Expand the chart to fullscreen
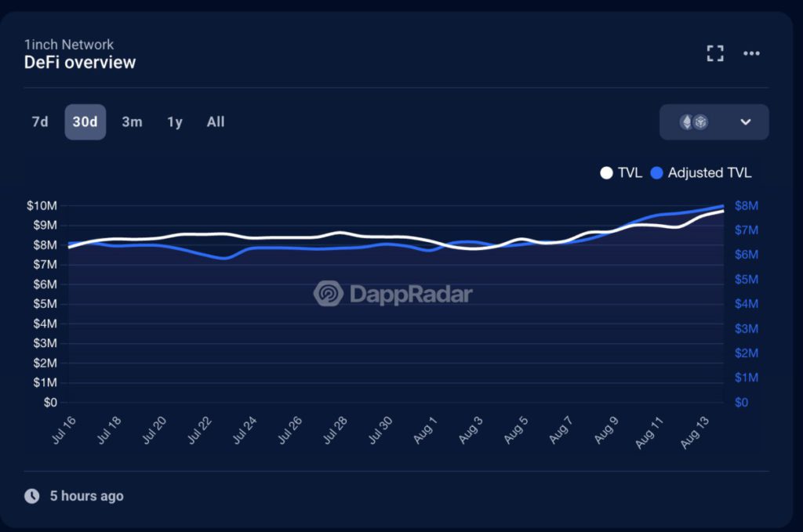 click(714, 53)
